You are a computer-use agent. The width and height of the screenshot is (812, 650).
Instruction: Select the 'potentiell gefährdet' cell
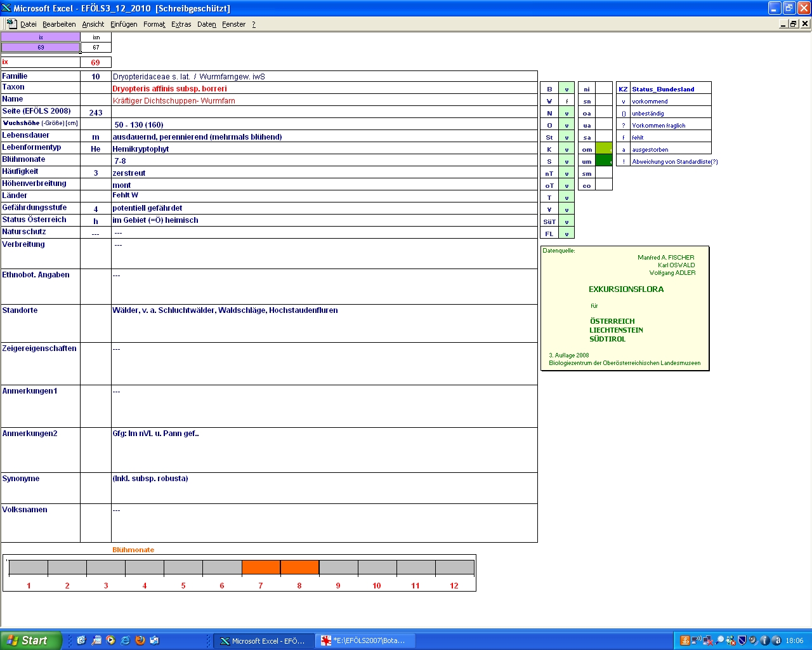coord(324,208)
